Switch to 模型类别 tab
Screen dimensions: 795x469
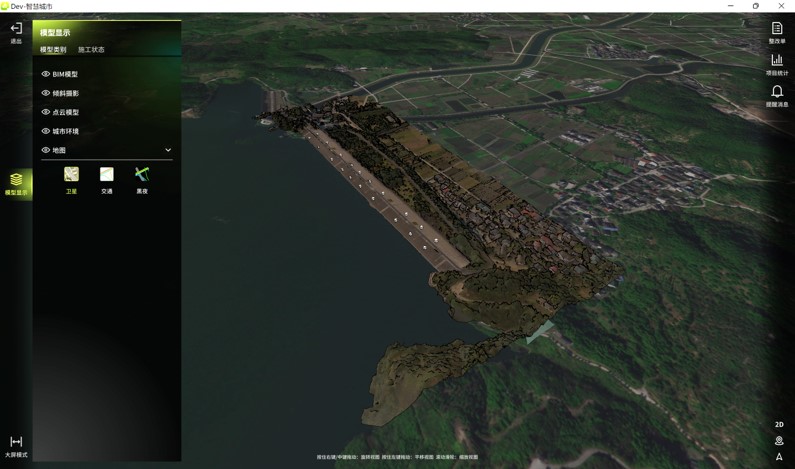click(53, 50)
